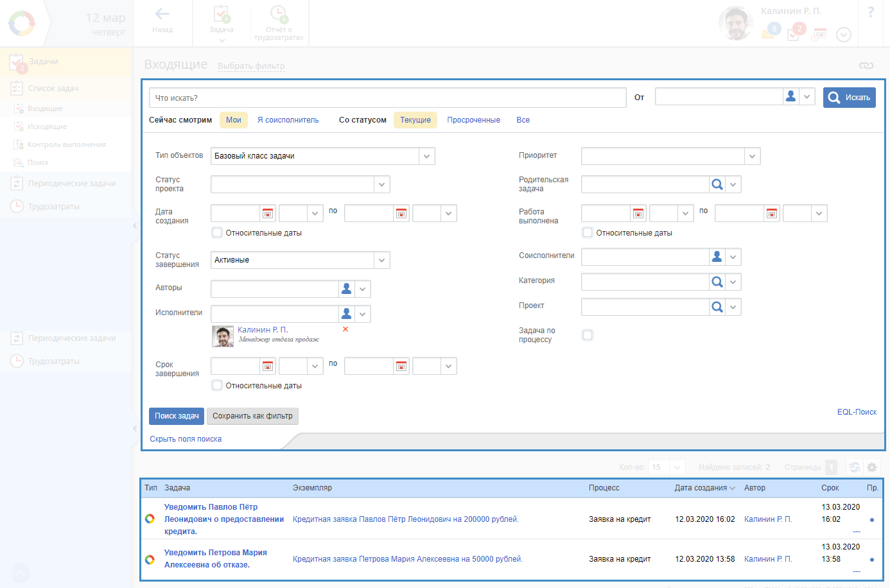Expand the Статус завершения dropdown

point(382,260)
